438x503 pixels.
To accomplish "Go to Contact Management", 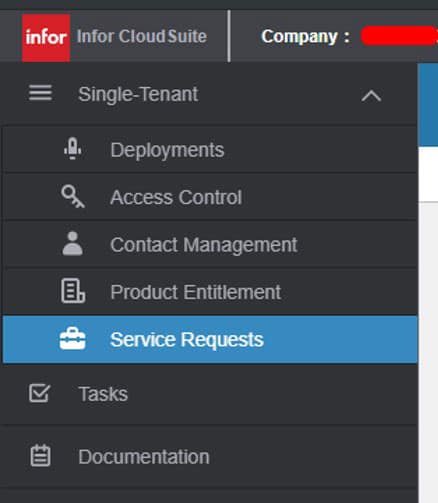I will [210, 244].
